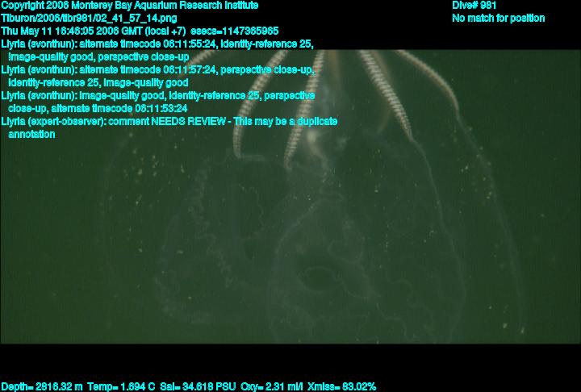Click the Oxy 2.31 ml/l reading

[271, 387]
